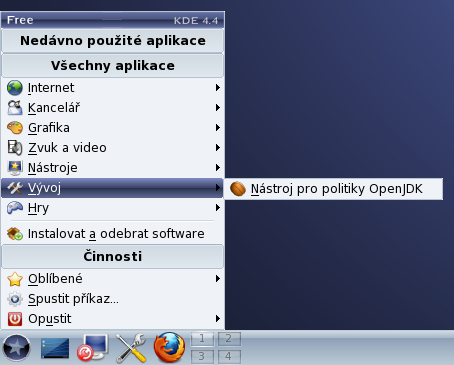
Task: Expand the Oblíbené submenu arrow
Action: (x=218, y=279)
